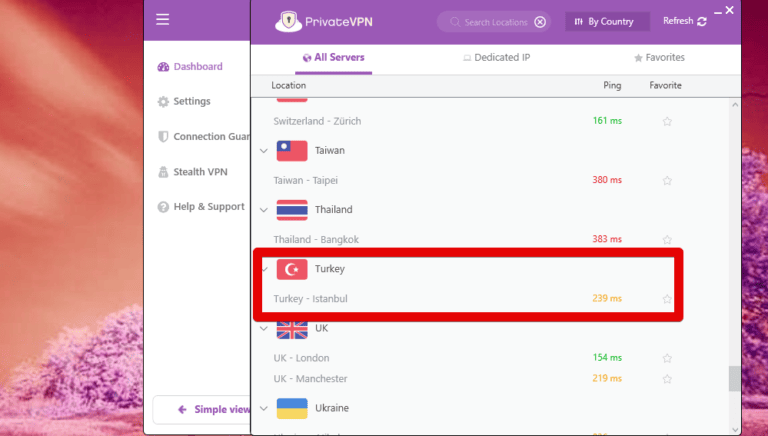Switch to the Favorites tab
Image resolution: width=768 pixels, height=436 pixels.
[659, 58]
